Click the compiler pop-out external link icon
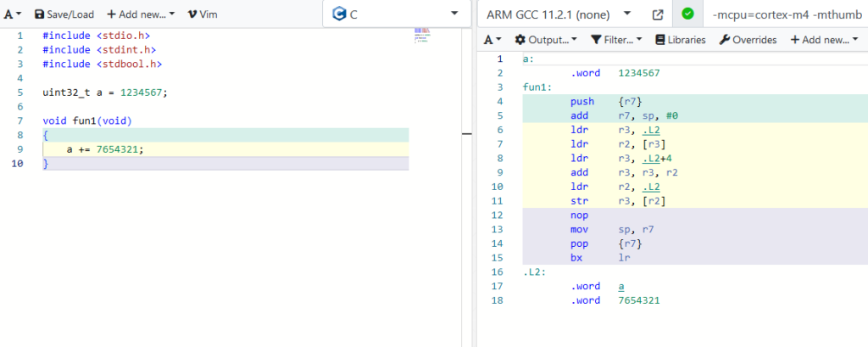 (658, 14)
